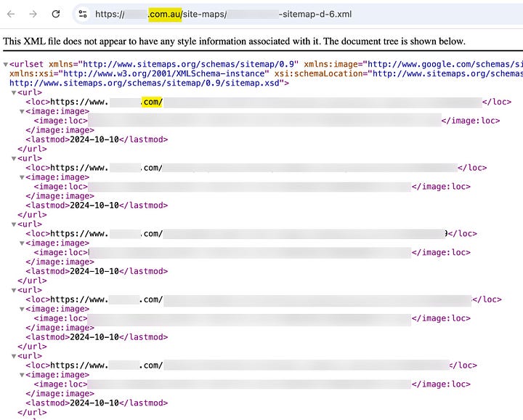This screenshot has height=420, width=523.
Task: Click fourth url's lastmod 2024-10-10 line
Action: pos(97,337)
